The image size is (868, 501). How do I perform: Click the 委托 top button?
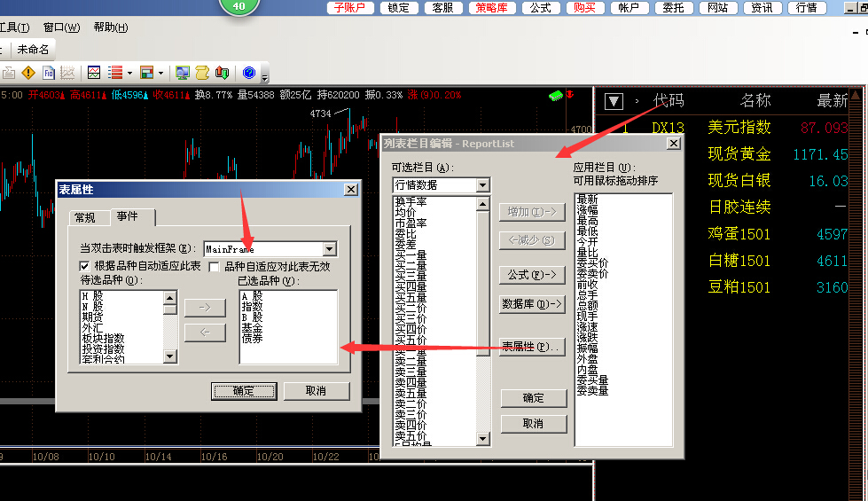673,8
